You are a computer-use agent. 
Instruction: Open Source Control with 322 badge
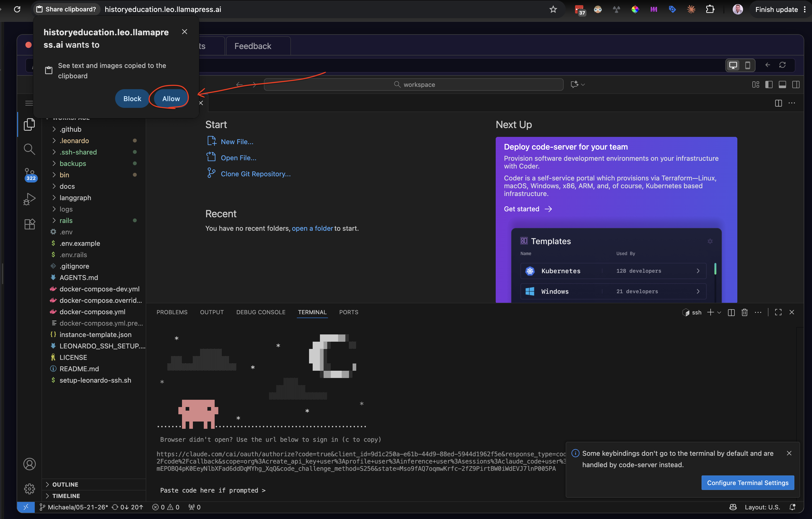point(30,174)
